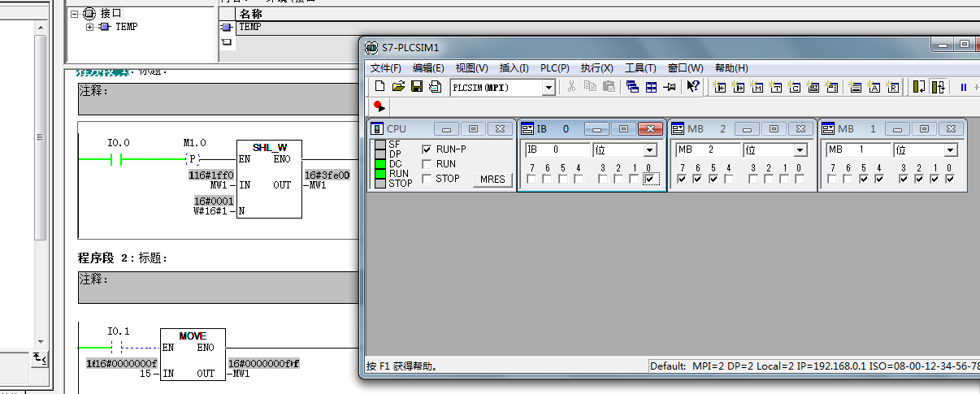Open the 工具(T) menu
The image size is (980, 394).
click(640, 68)
